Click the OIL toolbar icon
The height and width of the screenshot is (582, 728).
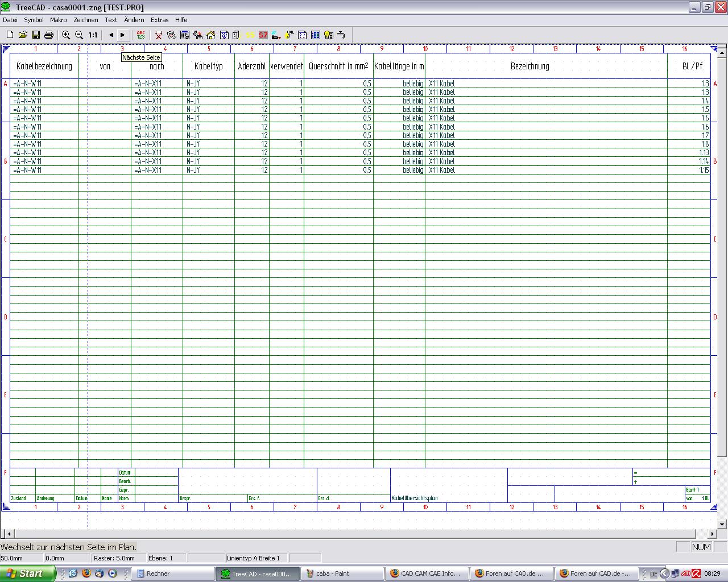click(289, 35)
